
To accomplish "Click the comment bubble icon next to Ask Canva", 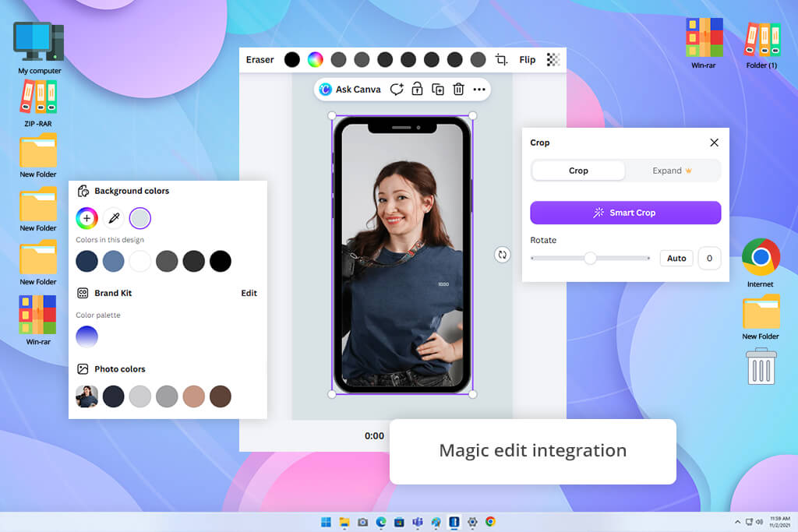I will pyautogui.click(x=397, y=90).
